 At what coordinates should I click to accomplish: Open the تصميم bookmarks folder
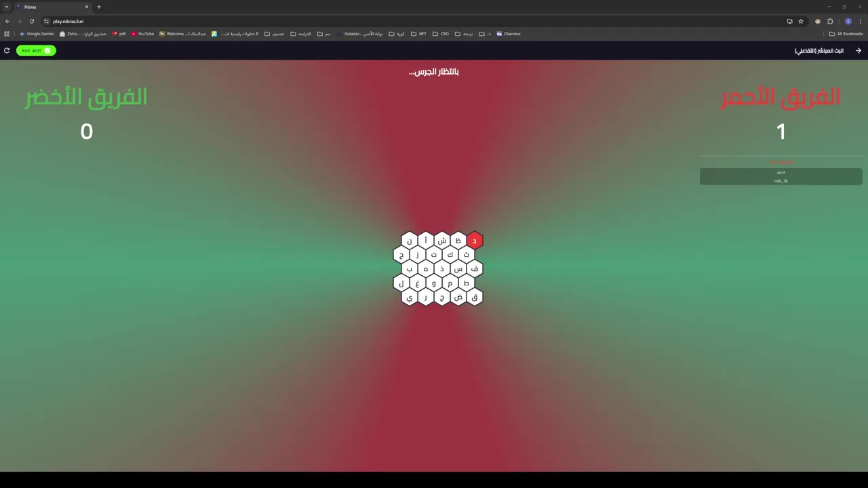pyautogui.click(x=274, y=34)
